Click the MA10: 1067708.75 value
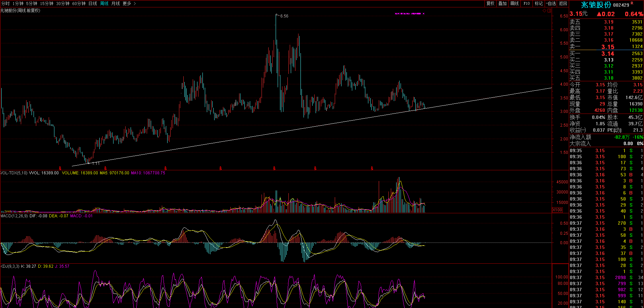This screenshot has width=644, height=308. [148, 173]
